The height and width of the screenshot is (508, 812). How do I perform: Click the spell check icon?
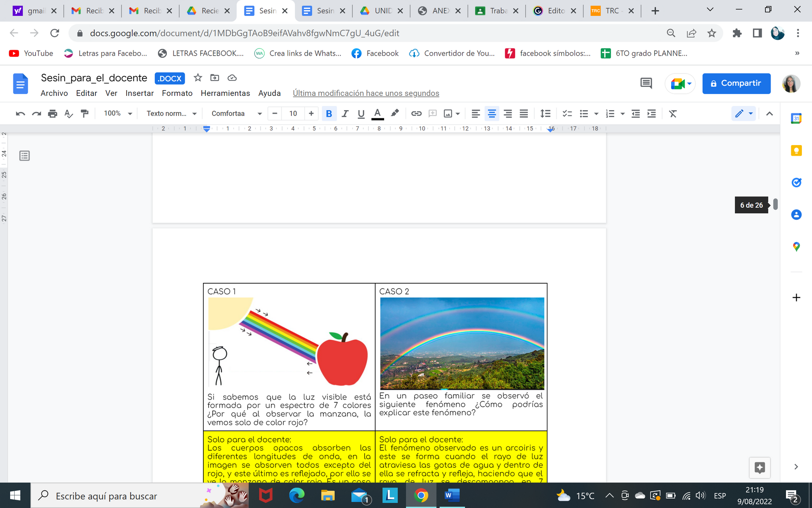(69, 114)
